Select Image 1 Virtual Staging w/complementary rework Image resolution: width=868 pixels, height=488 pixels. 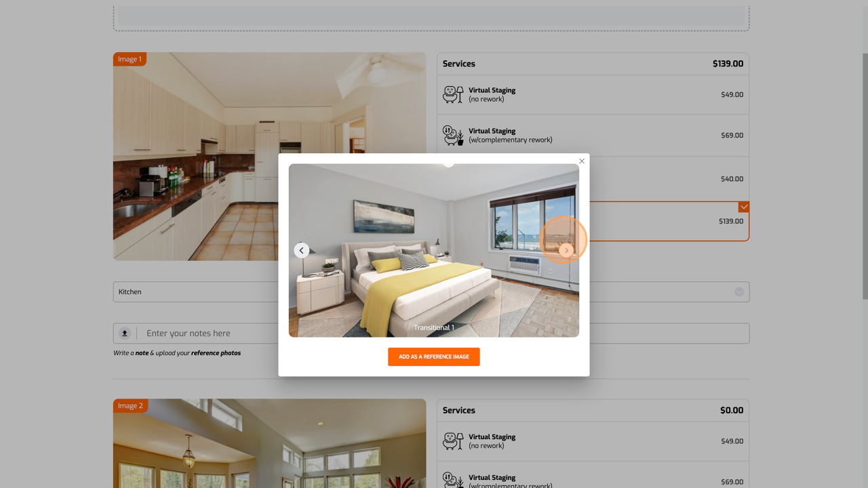point(593,136)
